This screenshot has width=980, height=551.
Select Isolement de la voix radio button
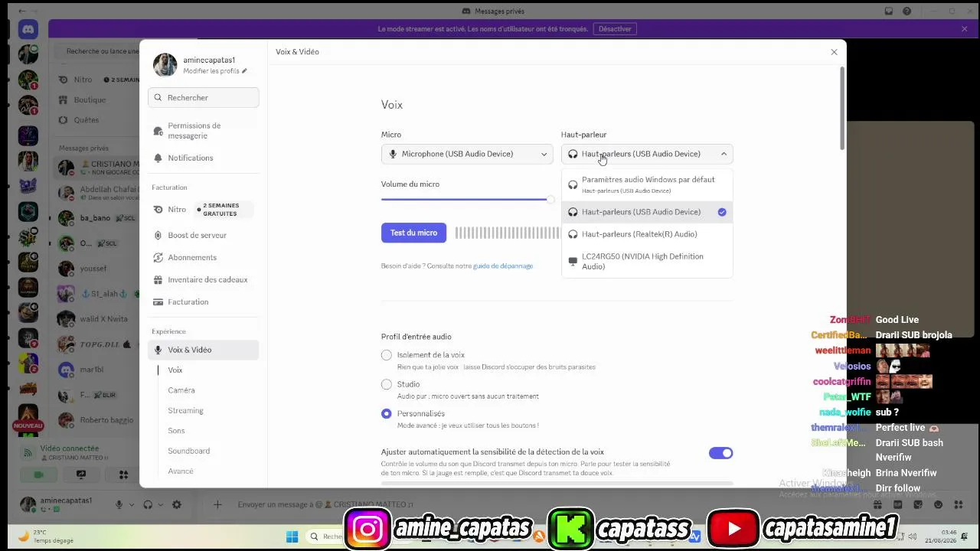pyautogui.click(x=387, y=355)
